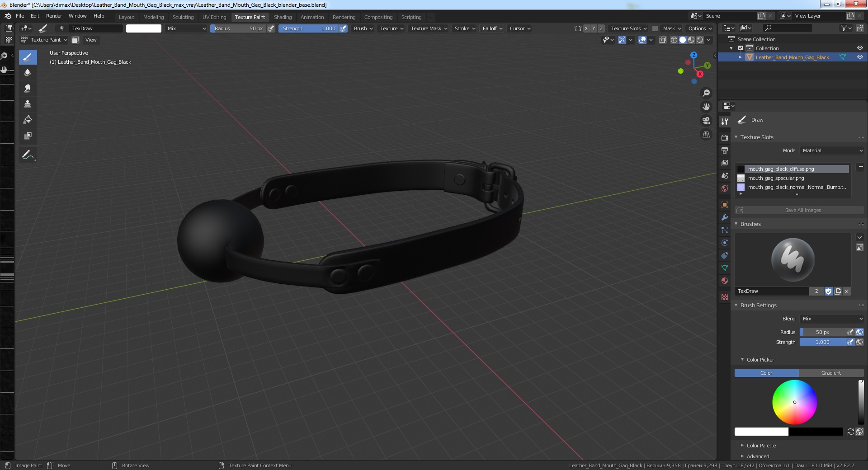Open the Texture Mask dropdown
Image resolution: width=868 pixels, height=470 pixels.
pos(429,28)
